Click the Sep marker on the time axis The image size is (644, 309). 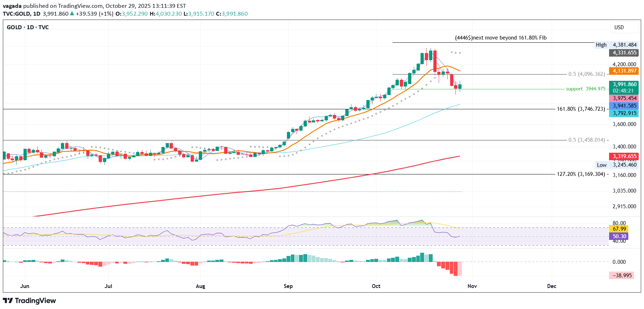point(288,286)
